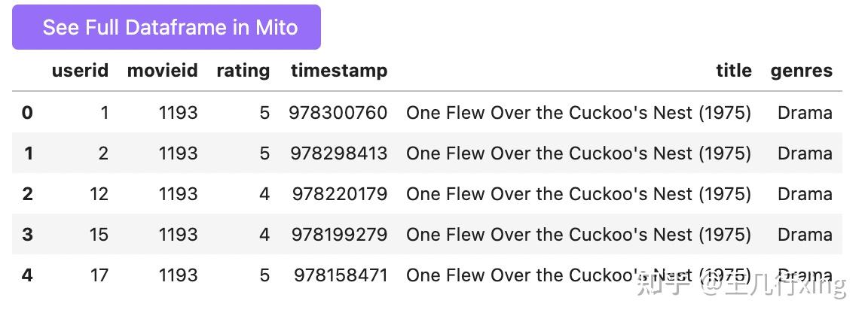Select row index 0

coord(27,113)
